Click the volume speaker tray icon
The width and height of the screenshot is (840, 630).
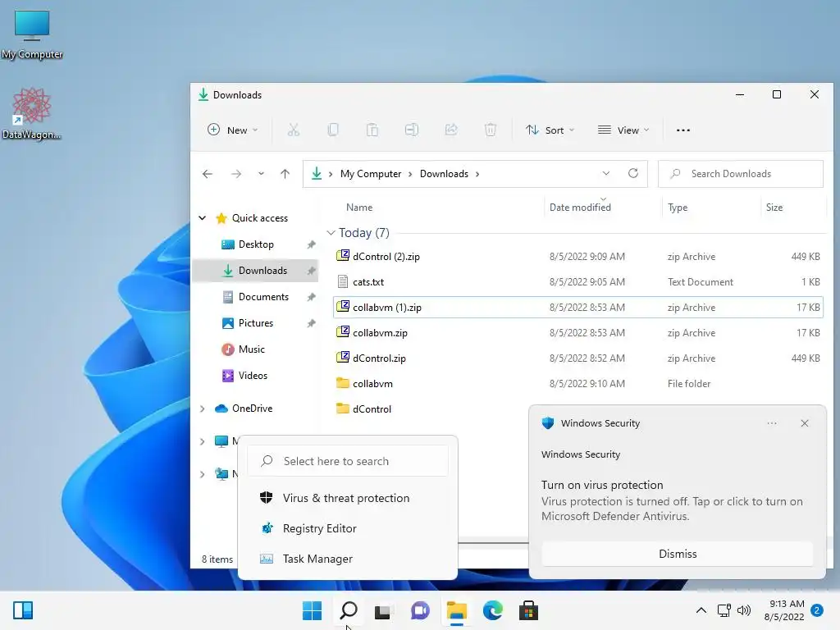coord(743,610)
